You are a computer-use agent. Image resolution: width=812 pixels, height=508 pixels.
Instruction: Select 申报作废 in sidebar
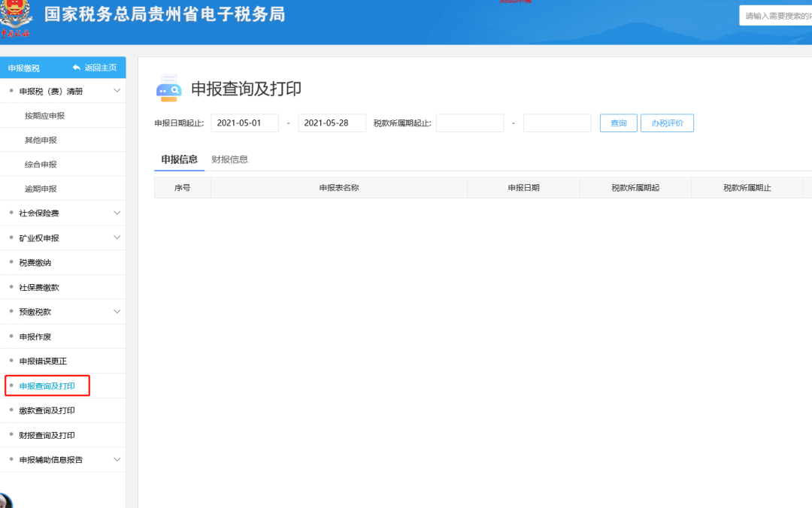click(x=35, y=337)
